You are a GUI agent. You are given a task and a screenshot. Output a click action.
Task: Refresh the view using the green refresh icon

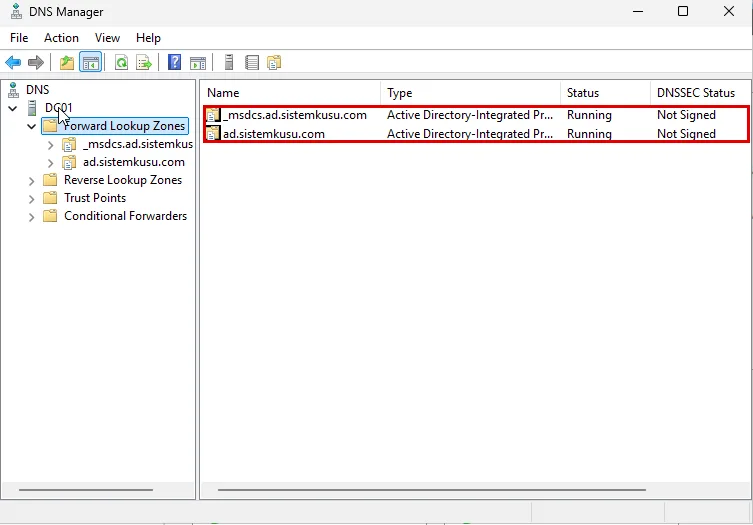point(121,62)
